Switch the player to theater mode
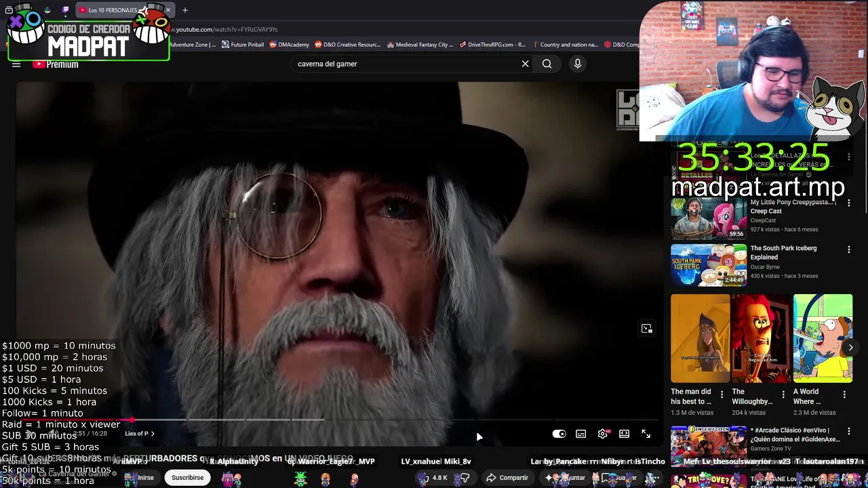Image resolution: width=868 pixels, height=488 pixels. click(x=625, y=434)
